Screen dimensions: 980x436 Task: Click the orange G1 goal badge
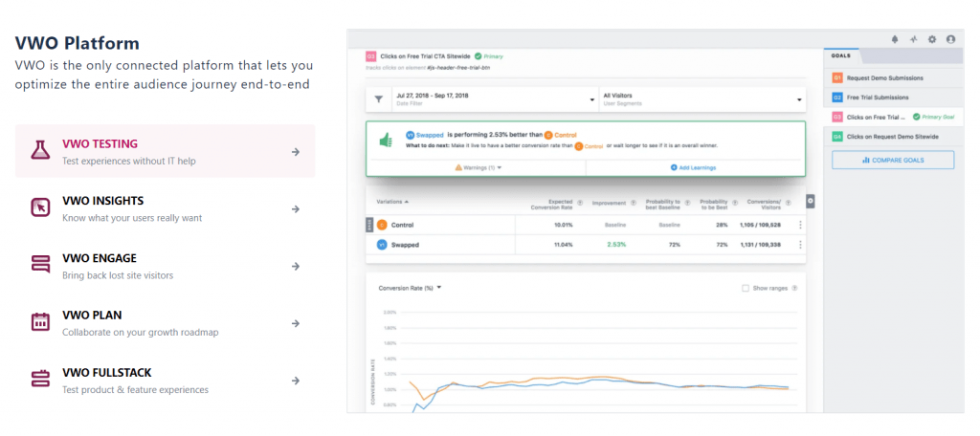point(836,78)
